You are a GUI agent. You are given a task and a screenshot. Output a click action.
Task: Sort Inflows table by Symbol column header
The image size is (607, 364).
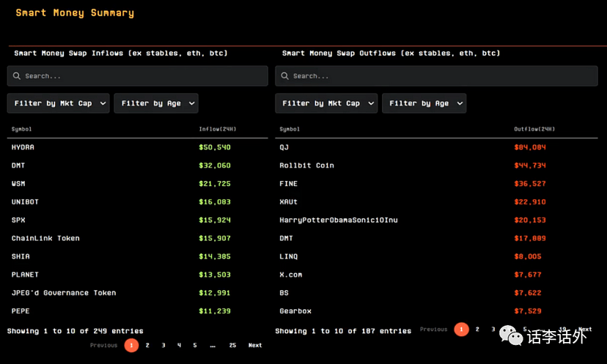(22, 130)
